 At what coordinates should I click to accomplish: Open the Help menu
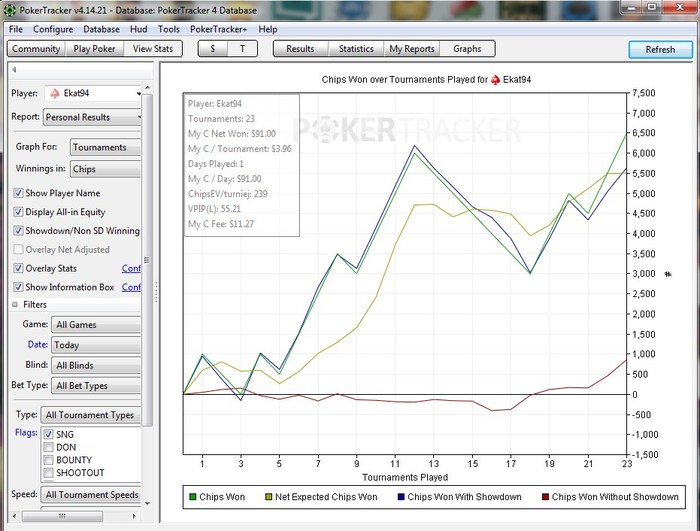coord(268,29)
